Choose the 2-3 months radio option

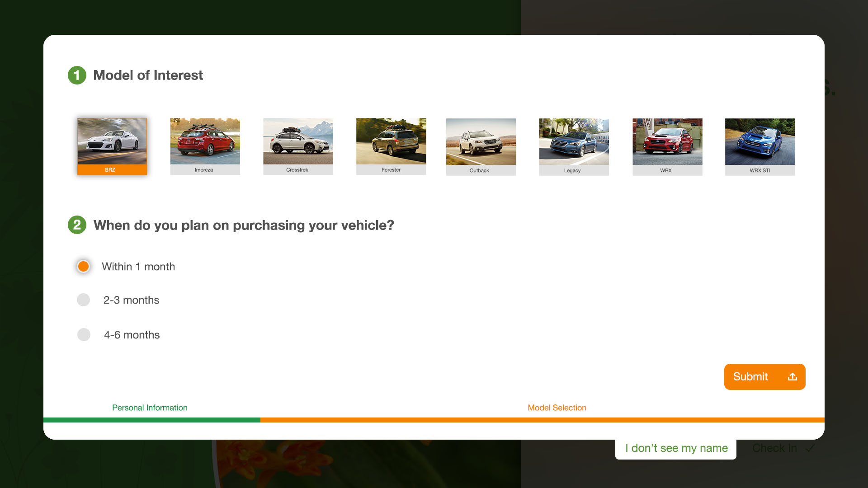84,300
